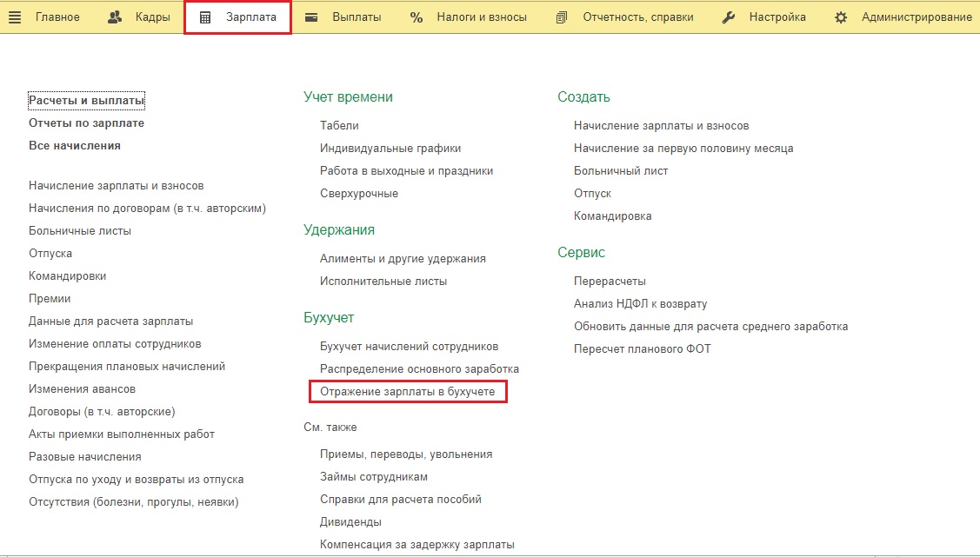Go to Отчеты по зарплате
Image resolution: width=980 pixels, height=557 pixels.
[86, 123]
